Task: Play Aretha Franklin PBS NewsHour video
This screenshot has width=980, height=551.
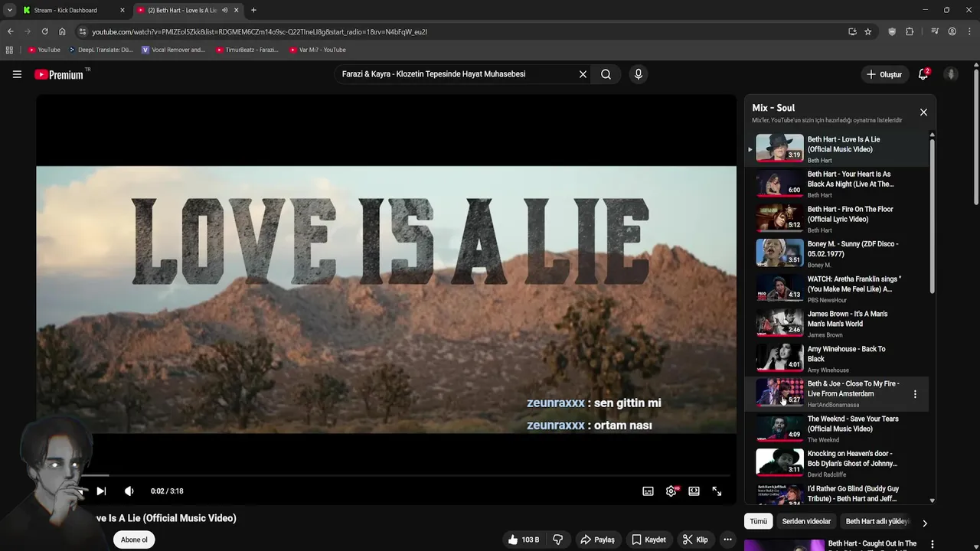Action: click(837, 289)
